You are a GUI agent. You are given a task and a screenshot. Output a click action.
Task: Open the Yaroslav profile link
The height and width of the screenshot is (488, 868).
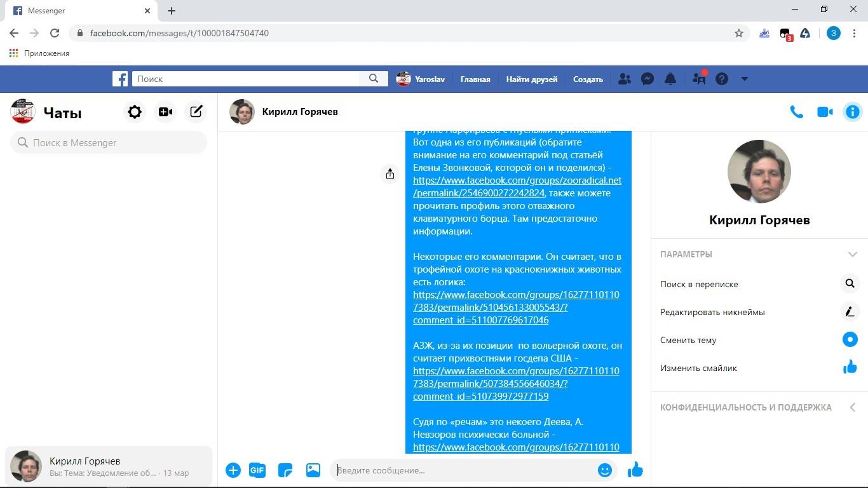click(421, 79)
